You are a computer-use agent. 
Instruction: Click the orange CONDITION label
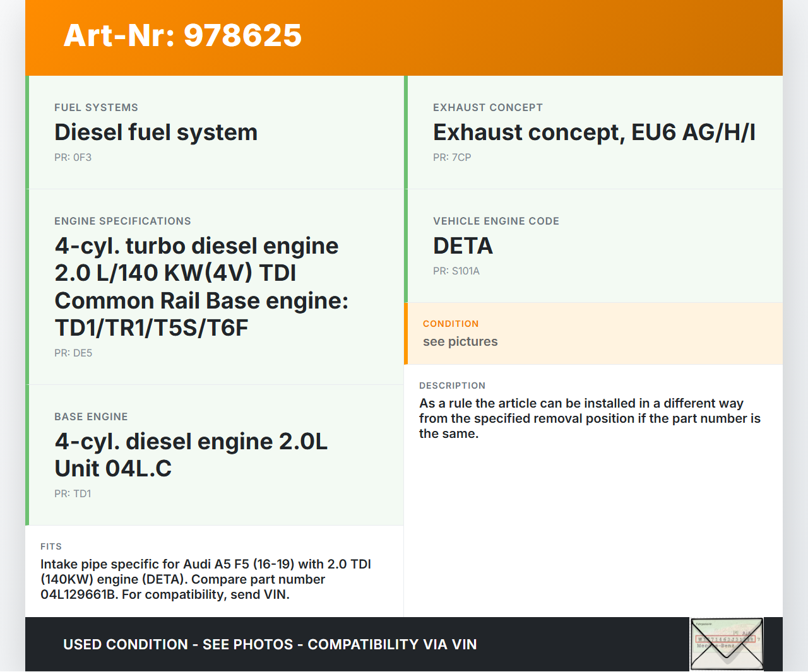point(451,324)
